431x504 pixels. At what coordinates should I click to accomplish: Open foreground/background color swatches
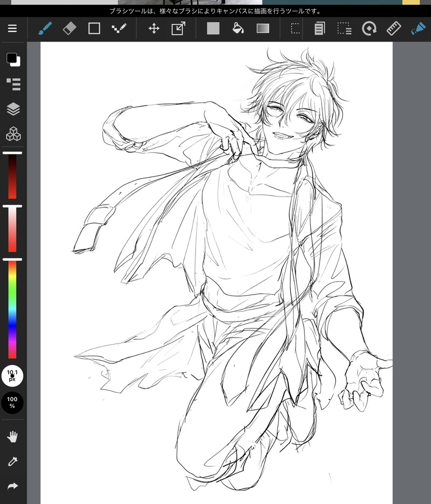point(13,59)
